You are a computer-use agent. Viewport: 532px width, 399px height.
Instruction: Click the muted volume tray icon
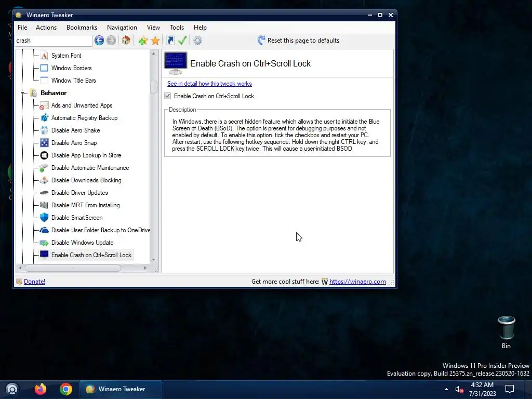[459, 389]
